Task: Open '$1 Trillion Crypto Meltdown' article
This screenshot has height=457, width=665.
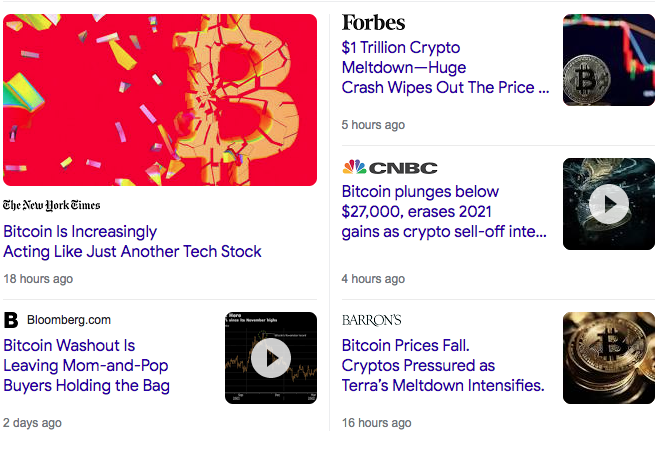Action: tap(445, 67)
